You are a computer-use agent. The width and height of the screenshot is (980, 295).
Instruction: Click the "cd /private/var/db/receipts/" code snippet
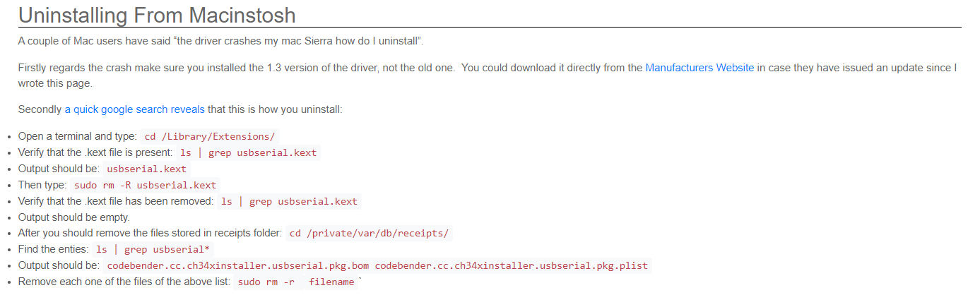[x=370, y=234]
